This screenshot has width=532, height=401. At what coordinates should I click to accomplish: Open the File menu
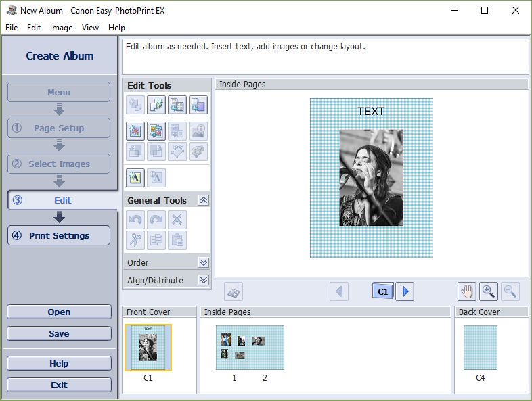[12, 28]
